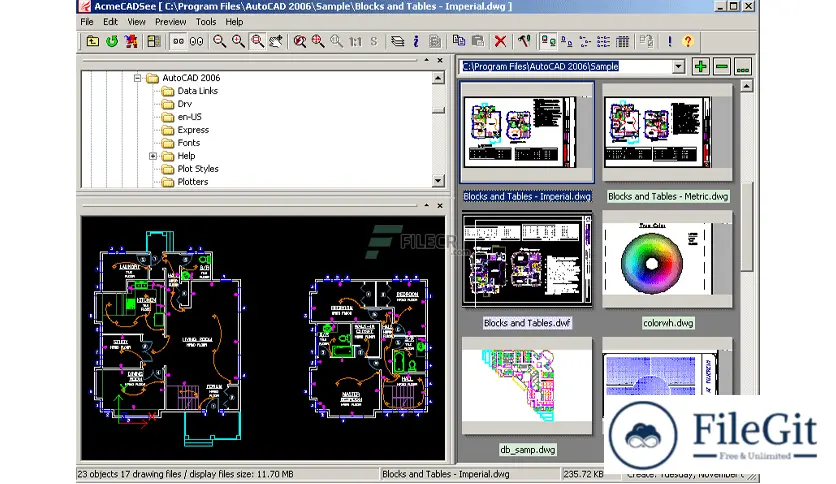Close the drawing preview panel

440,206
